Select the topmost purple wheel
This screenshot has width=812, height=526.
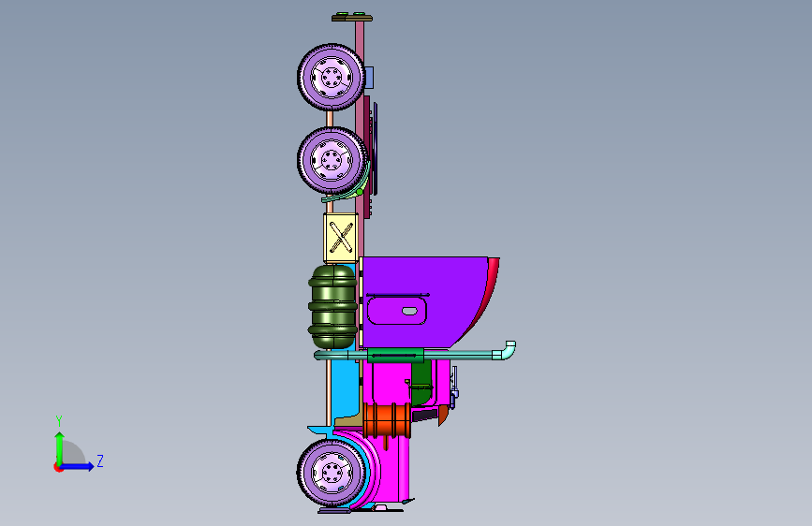[x=331, y=78]
